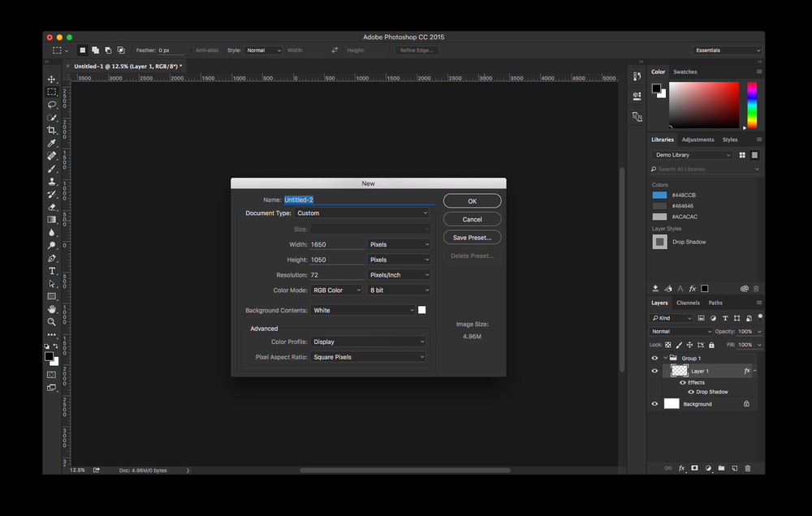Select the Lasso tool
The height and width of the screenshot is (516, 812).
(52, 105)
